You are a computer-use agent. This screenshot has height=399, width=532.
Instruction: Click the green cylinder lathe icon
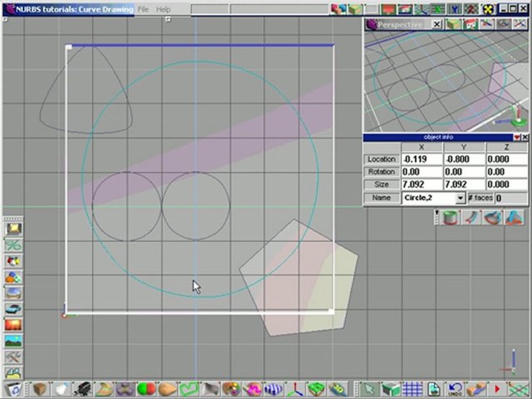pyautogui.click(x=451, y=217)
